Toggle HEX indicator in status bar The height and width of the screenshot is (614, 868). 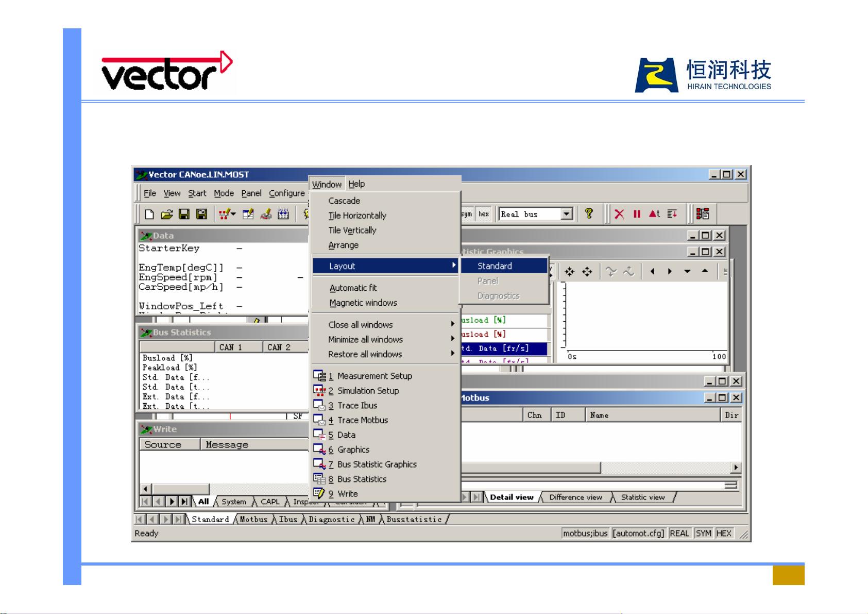(724, 533)
